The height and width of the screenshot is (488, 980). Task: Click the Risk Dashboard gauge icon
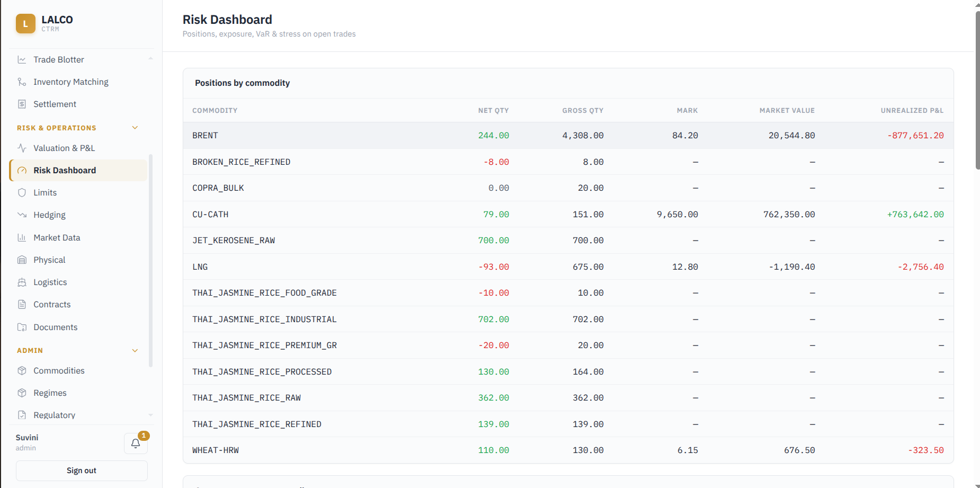point(22,171)
